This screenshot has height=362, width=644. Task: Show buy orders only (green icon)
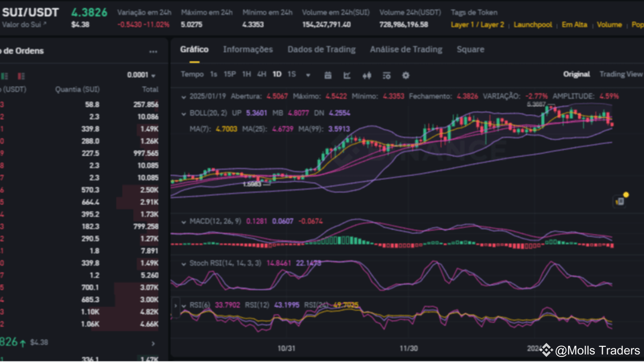pos(5,76)
